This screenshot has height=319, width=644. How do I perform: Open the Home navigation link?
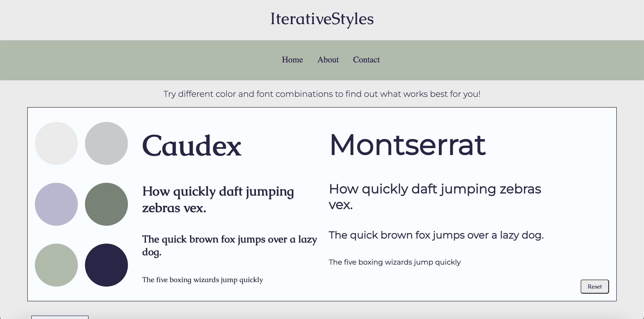[292, 60]
